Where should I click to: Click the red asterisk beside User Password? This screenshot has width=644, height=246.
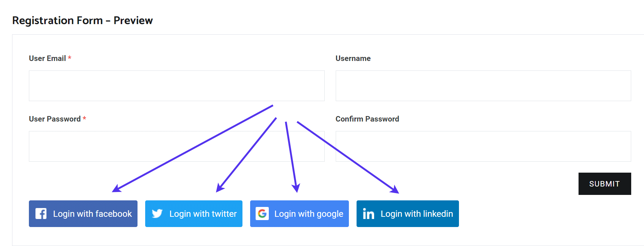(x=85, y=119)
